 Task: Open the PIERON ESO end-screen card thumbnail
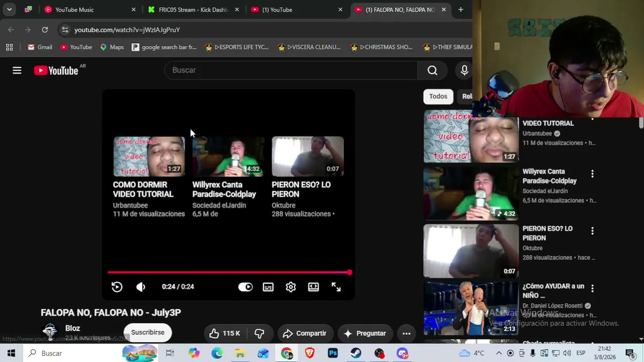click(x=307, y=156)
